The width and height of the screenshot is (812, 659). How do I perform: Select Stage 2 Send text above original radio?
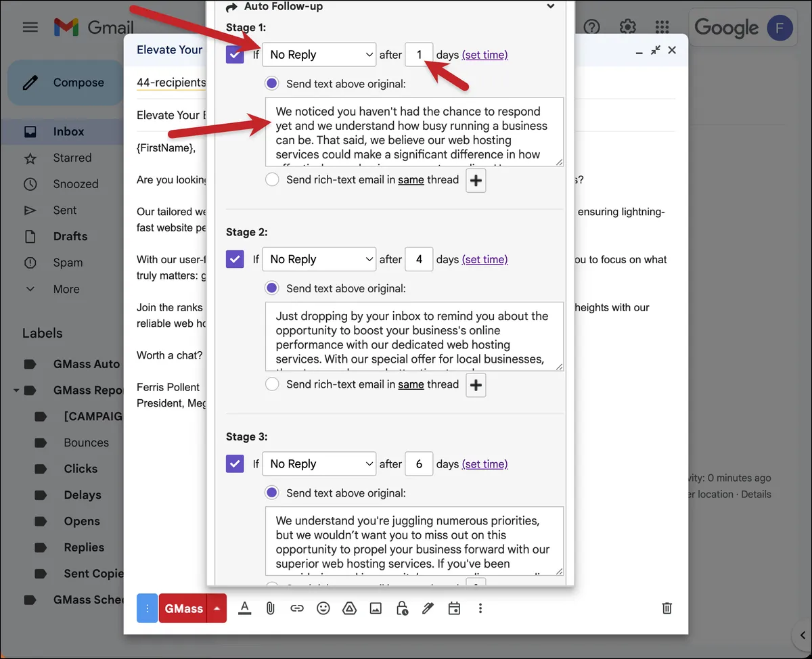tap(272, 288)
